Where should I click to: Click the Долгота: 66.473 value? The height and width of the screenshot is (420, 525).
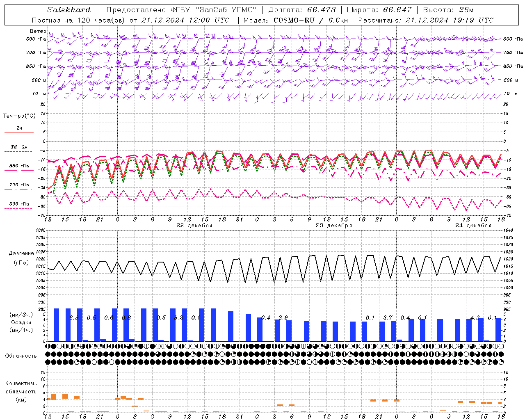[302, 10]
